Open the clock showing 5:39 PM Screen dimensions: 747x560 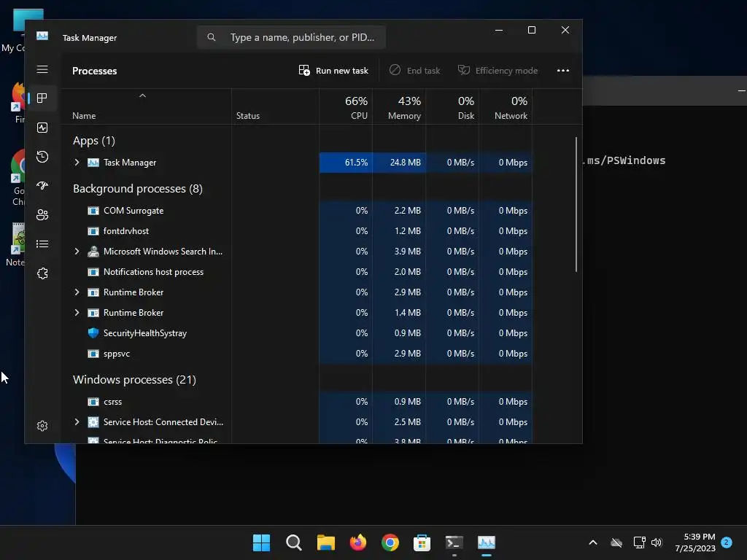[695, 542]
